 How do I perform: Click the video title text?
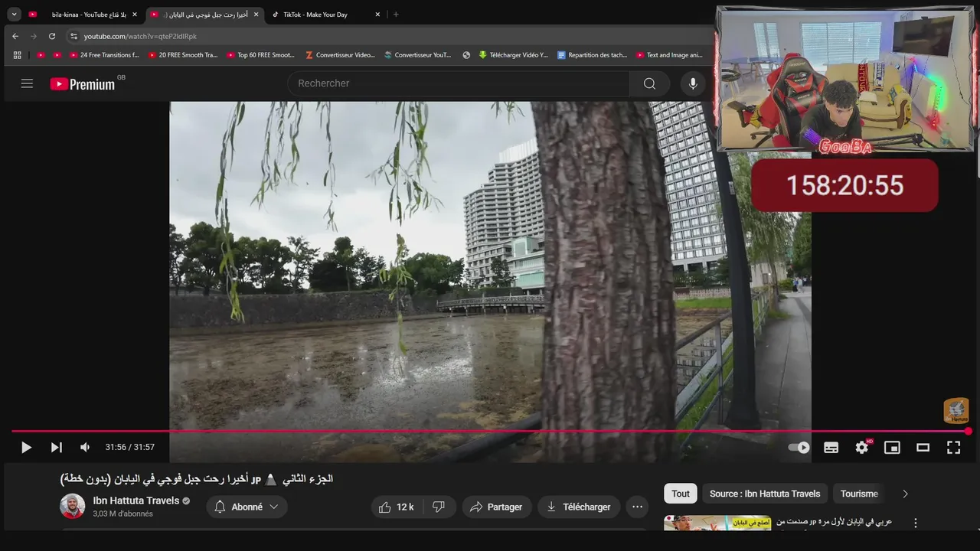[197, 479]
